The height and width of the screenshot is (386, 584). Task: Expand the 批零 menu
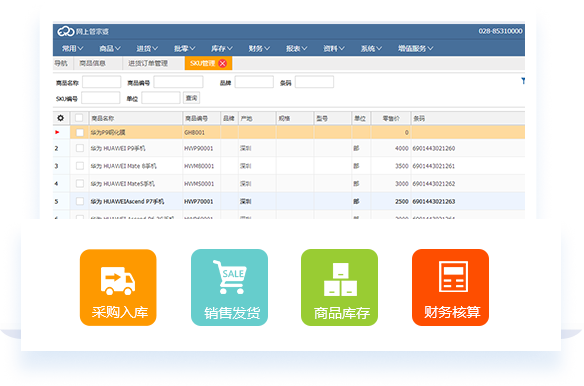[x=184, y=48]
